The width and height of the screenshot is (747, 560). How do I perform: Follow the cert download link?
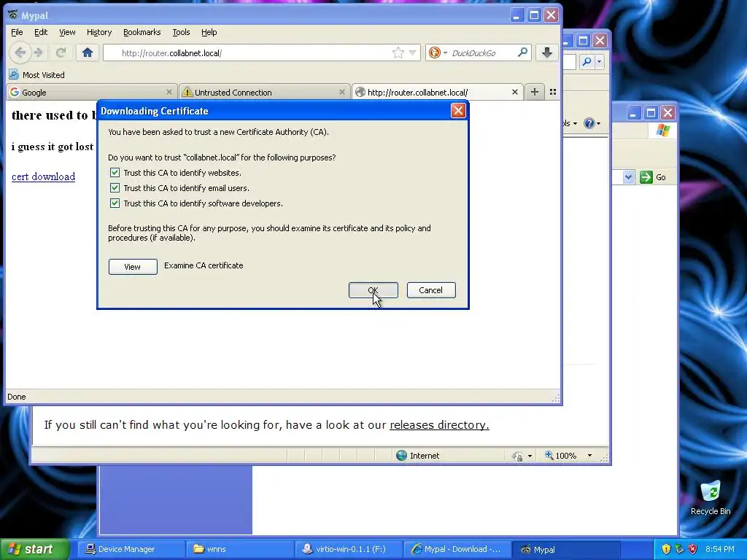43,176
